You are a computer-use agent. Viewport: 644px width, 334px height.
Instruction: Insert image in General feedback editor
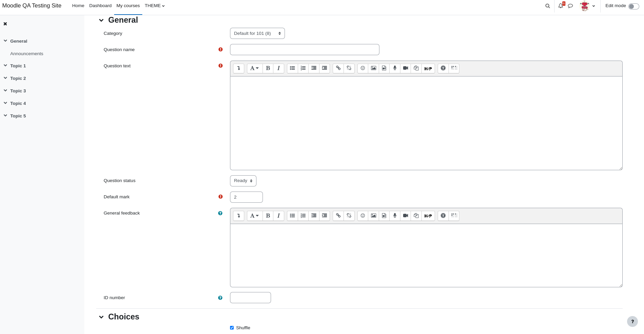click(x=373, y=216)
